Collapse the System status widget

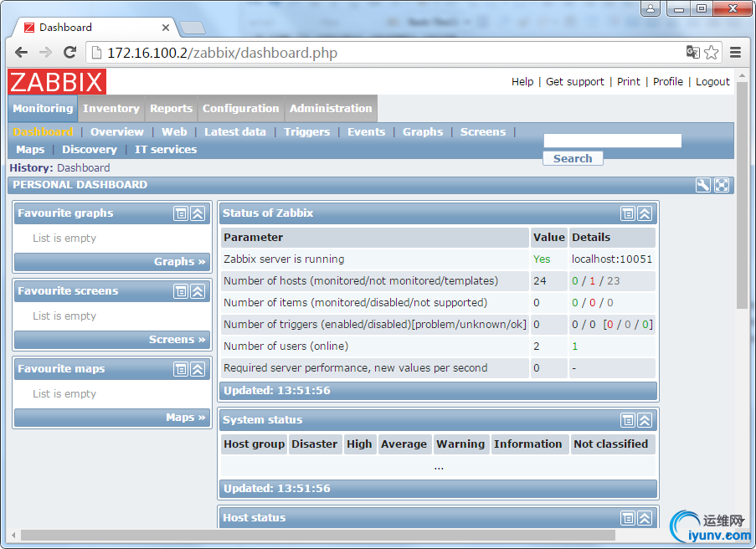[x=645, y=420]
